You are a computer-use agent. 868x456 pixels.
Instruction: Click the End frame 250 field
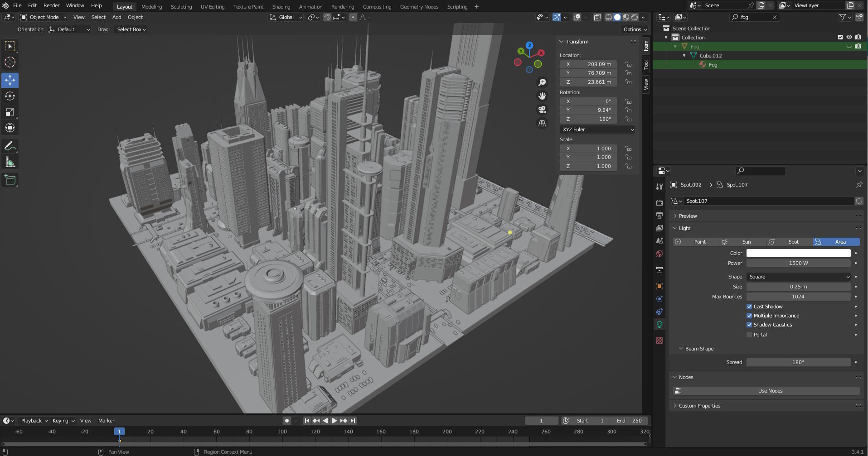click(629, 421)
